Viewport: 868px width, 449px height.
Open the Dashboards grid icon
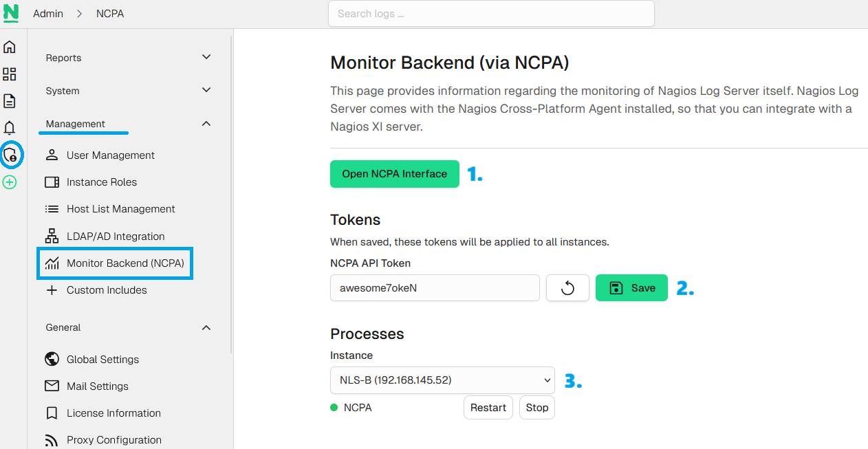pos(10,74)
